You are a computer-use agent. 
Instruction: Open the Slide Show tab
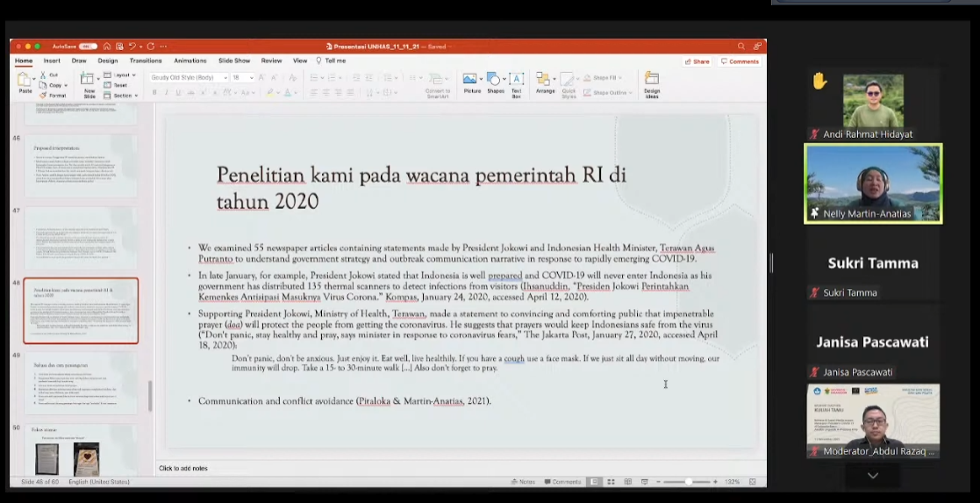click(234, 61)
